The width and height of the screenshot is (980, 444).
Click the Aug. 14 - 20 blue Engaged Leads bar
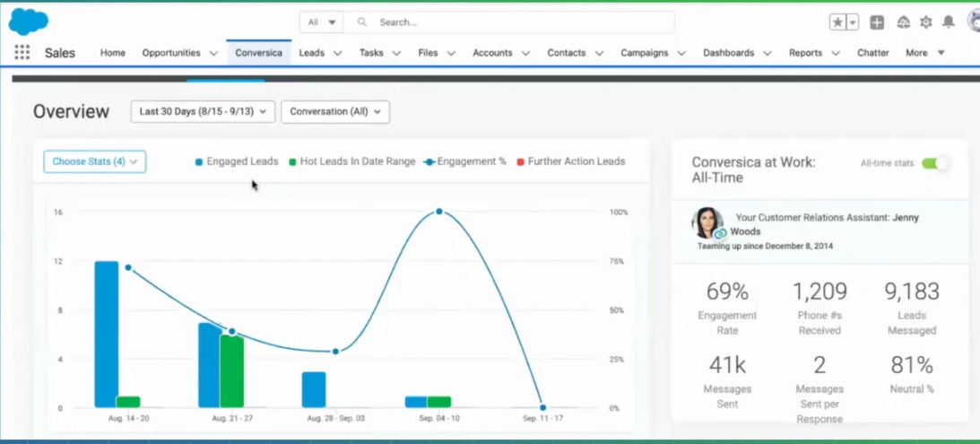coord(107,335)
